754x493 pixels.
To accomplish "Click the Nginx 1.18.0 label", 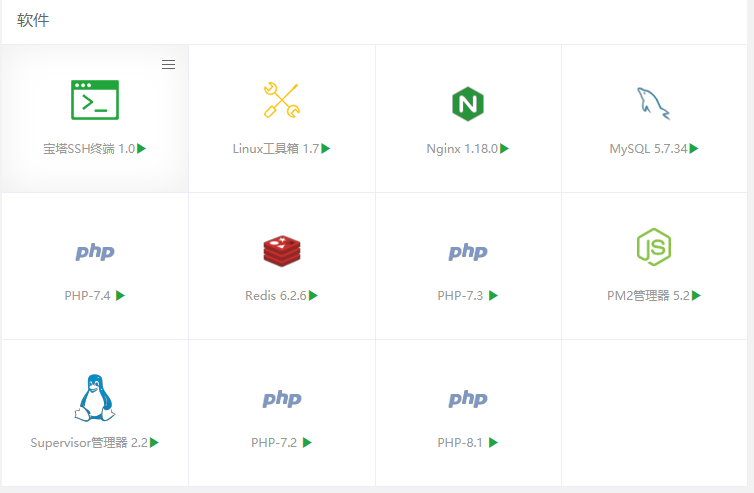I will pyautogui.click(x=462, y=149).
